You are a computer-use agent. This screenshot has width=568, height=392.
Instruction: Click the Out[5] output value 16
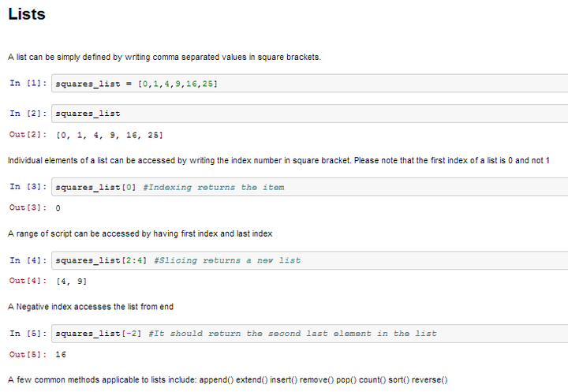[61, 354]
